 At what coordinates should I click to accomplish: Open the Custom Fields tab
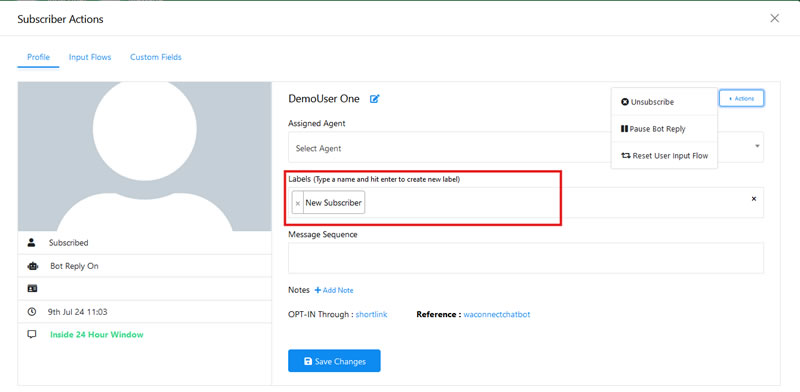(x=156, y=57)
